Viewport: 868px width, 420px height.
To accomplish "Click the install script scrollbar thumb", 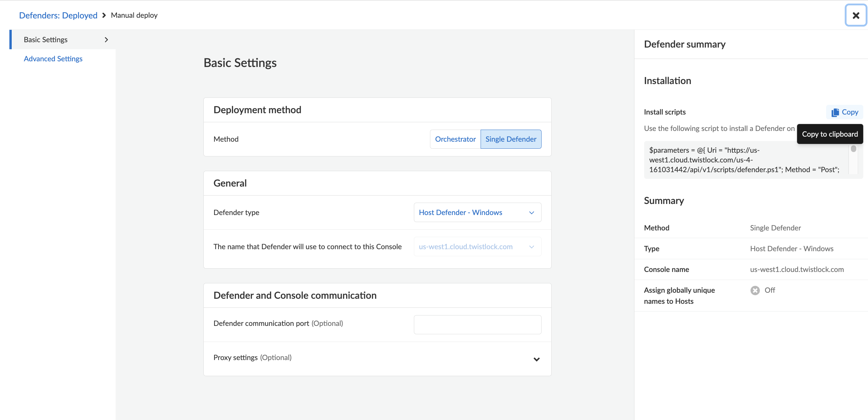I will (853, 148).
